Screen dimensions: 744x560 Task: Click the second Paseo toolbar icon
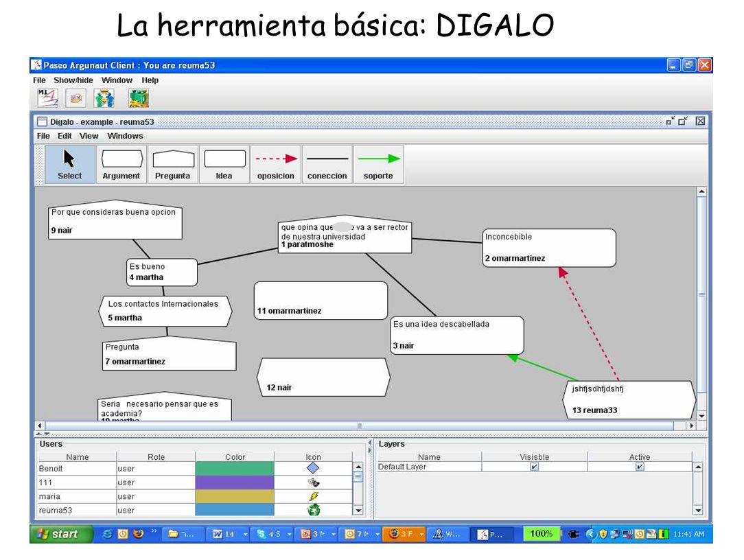pos(75,98)
